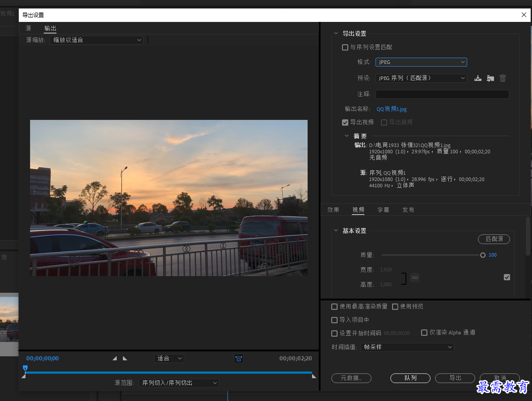Image resolution: width=532 pixels, height=401 pixels.
Task: Click the delete preset trash icon
Action: coord(503,78)
